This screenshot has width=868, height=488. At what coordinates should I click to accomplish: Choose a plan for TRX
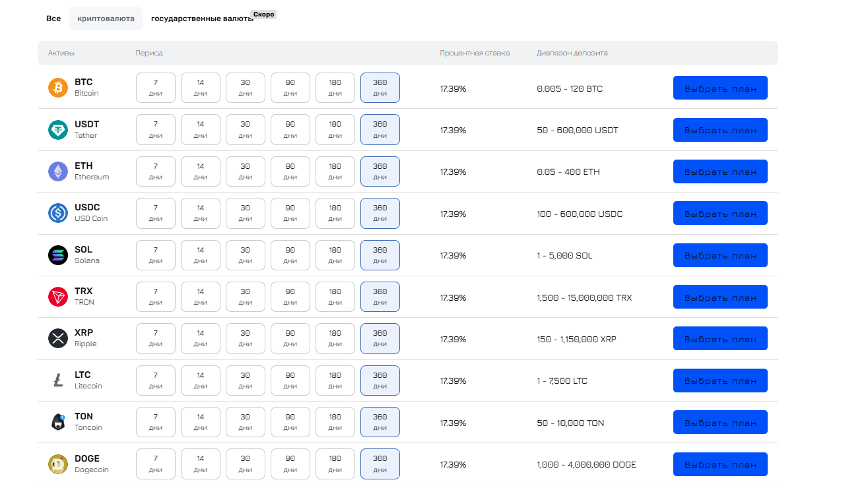(720, 297)
